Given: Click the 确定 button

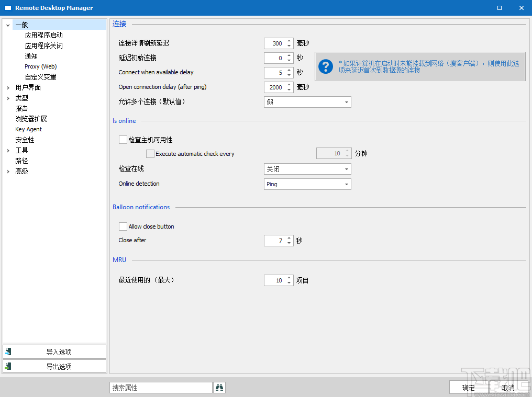Looking at the screenshot, I should coord(468,387).
